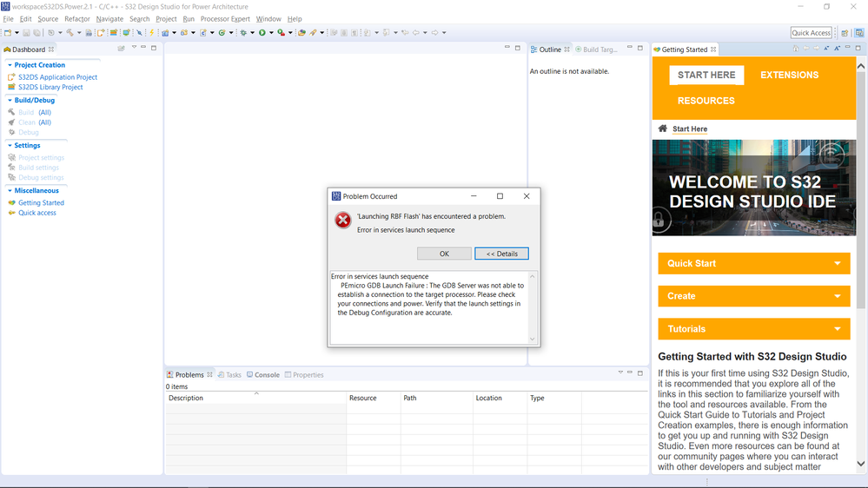Viewport: 868px width, 488px height.
Task: Click the new project wizard toolbar icon
Action: click(100, 33)
